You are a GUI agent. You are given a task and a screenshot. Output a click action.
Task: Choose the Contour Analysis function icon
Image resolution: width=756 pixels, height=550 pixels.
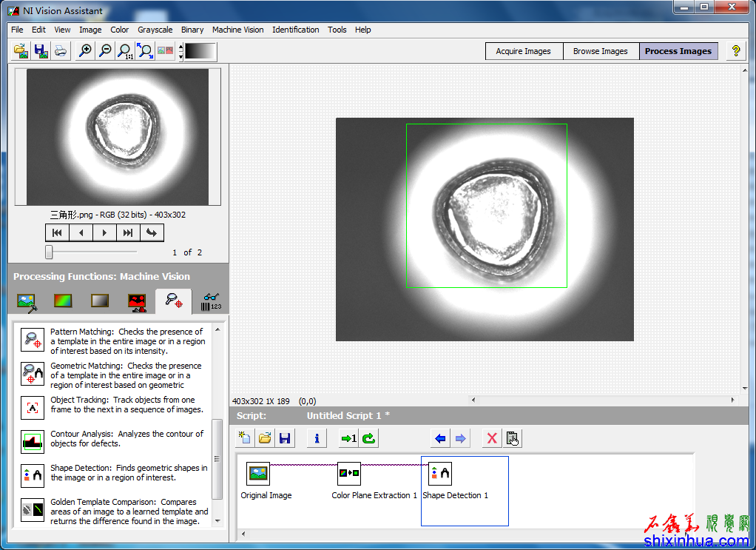(33, 442)
